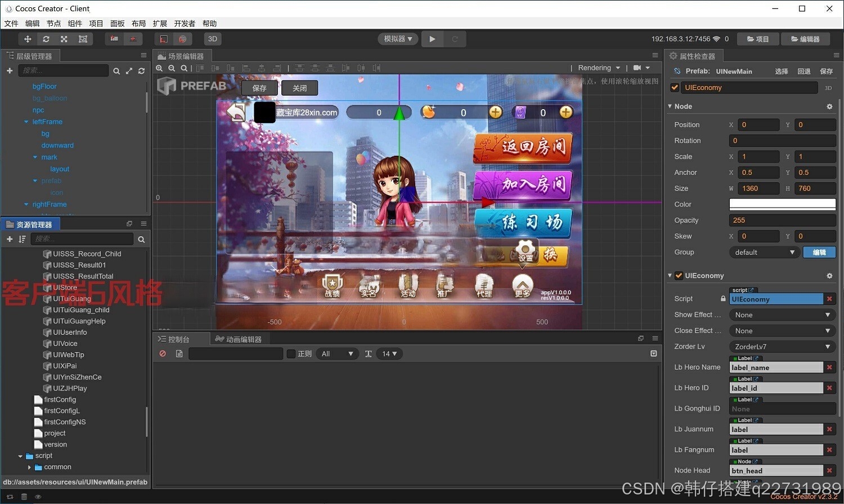This screenshot has width=844, height=504.
Task: Collapse the rightFrame node in hierarchy
Action: (26, 204)
